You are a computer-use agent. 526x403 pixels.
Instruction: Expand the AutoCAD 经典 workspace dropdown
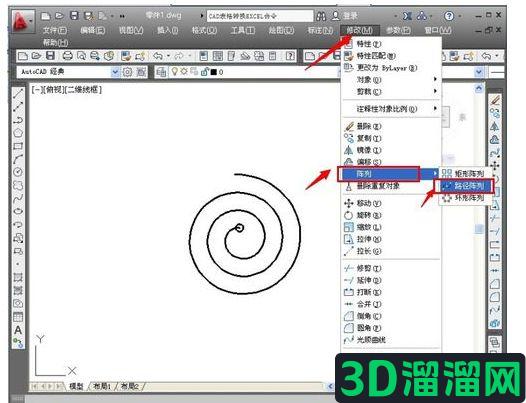115,72
